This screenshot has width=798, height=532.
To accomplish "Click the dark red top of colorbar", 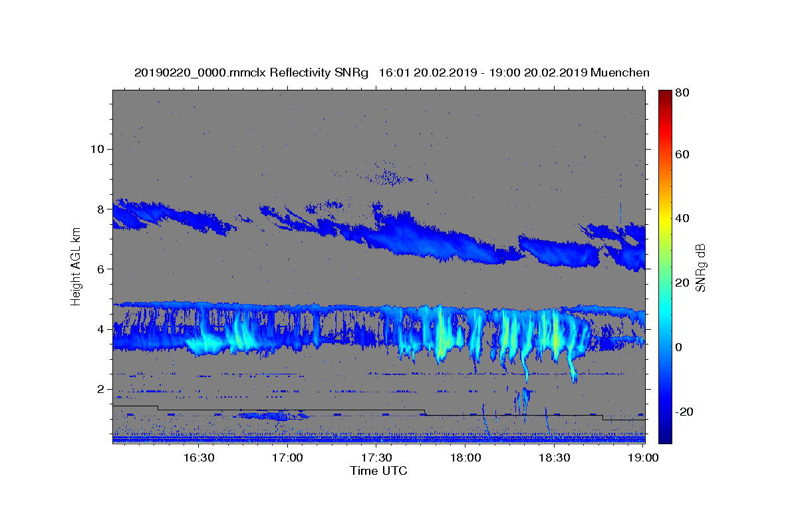I will (664, 94).
